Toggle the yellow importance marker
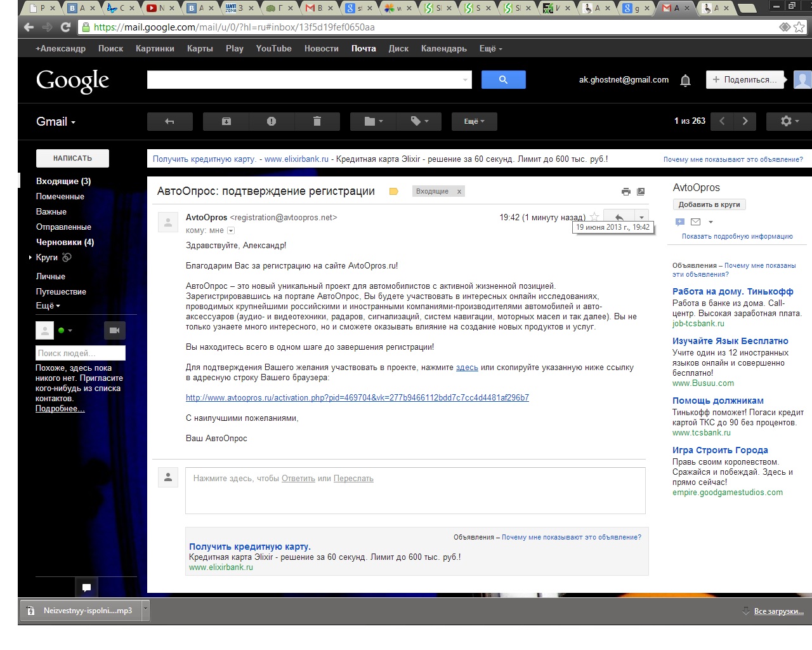 [393, 191]
